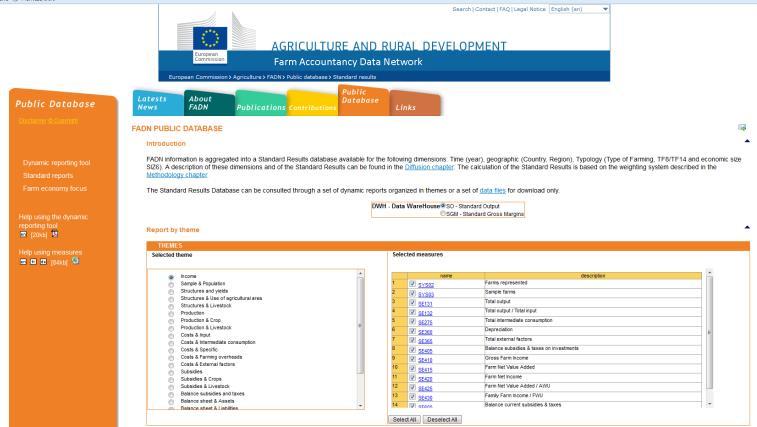The image size is (757, 427).
Task: Click 'Total intermediate consumption' description cell
Action: [593, 321]
